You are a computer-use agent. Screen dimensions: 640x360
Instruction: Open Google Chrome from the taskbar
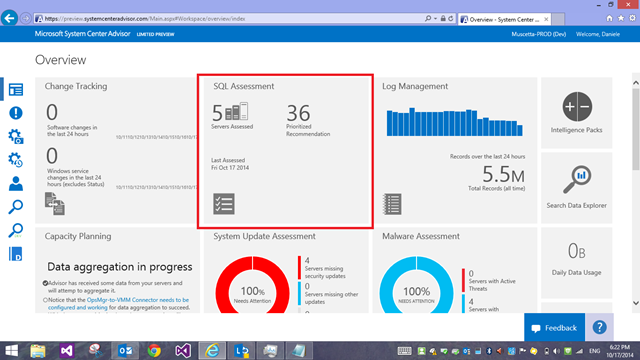click(154, 351)
